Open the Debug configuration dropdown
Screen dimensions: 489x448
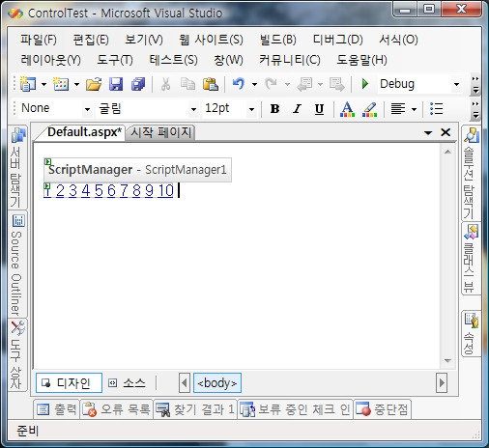[x=456, y=84]
